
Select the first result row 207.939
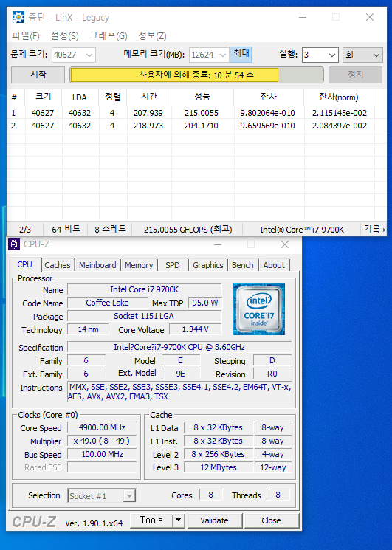(x=190, y=113)
